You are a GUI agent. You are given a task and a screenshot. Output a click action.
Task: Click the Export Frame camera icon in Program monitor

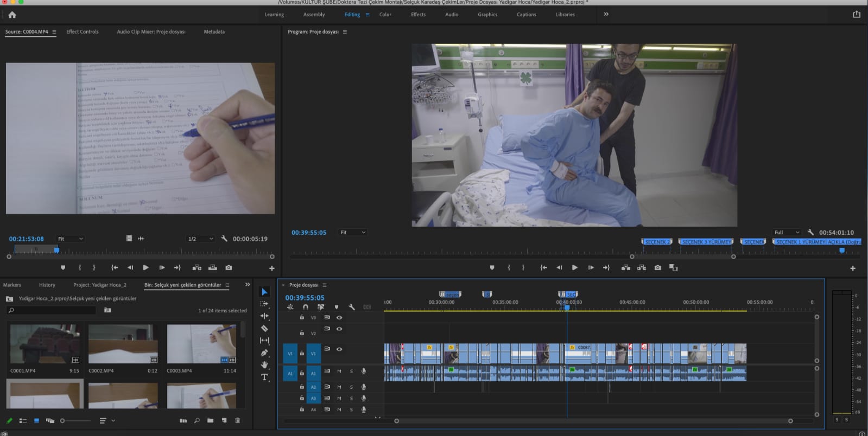pyautogui.click(x=657, y=267)
